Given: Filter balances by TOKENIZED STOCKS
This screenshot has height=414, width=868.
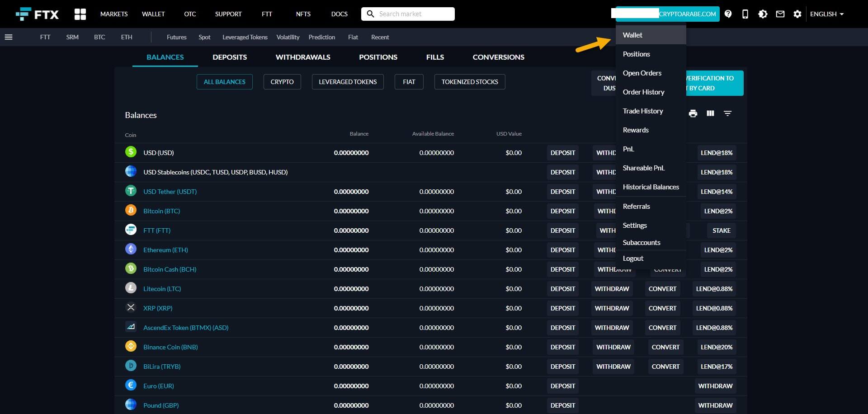Looking at the screenshot, I should 470,82.
